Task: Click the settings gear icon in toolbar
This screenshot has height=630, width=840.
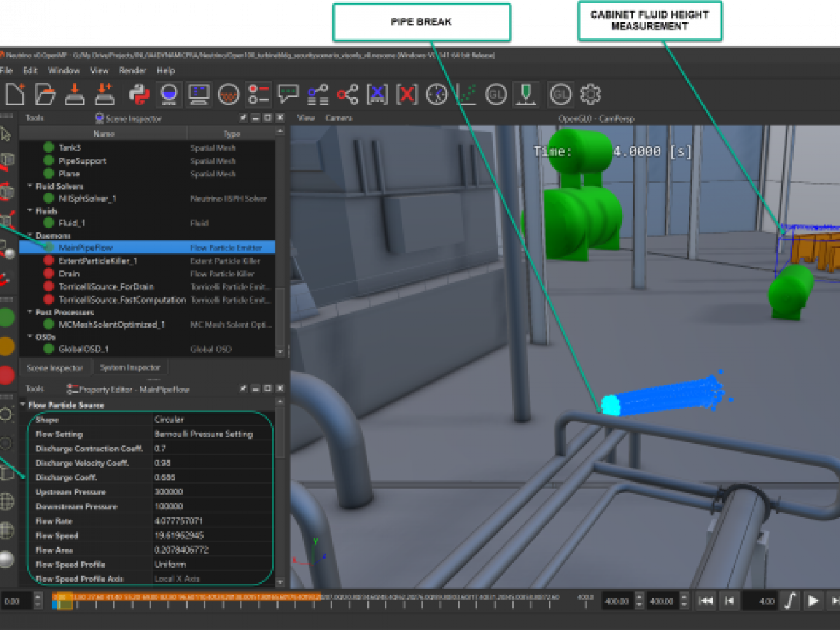Action: click(591, 94)
